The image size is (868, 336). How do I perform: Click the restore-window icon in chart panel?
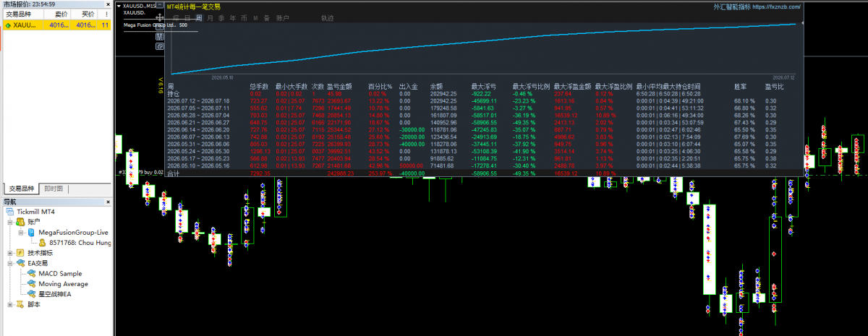(x=159, y=46)
